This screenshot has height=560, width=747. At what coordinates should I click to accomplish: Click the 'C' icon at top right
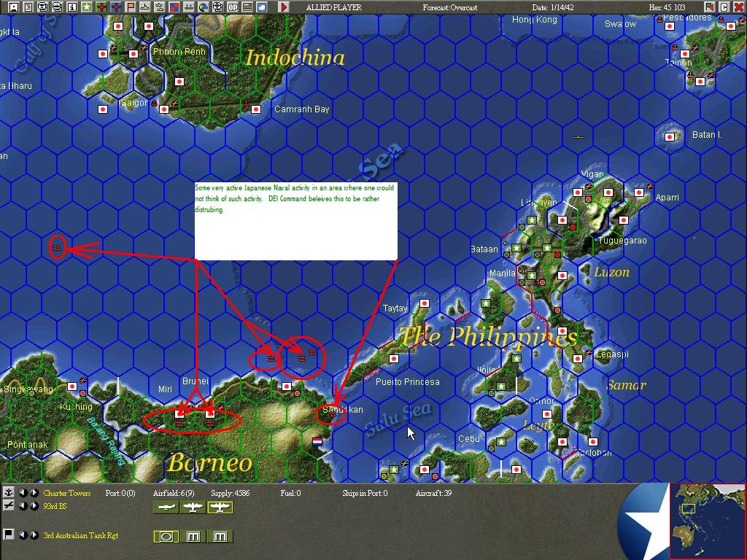click(x=724, y=7)
